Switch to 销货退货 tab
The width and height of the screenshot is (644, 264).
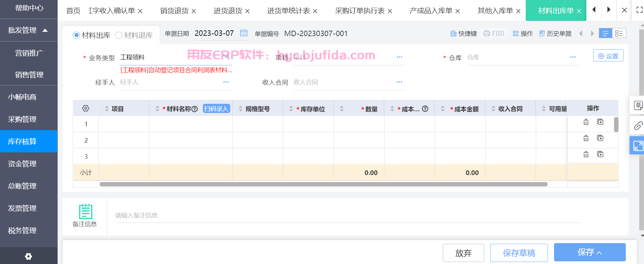pyautogui.click(x=174, y=11)
